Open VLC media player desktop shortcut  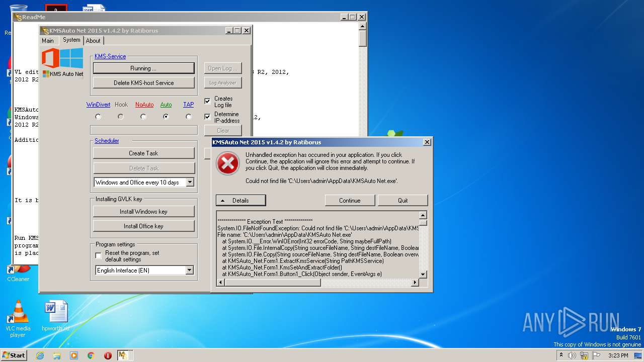tap(18, 319)
